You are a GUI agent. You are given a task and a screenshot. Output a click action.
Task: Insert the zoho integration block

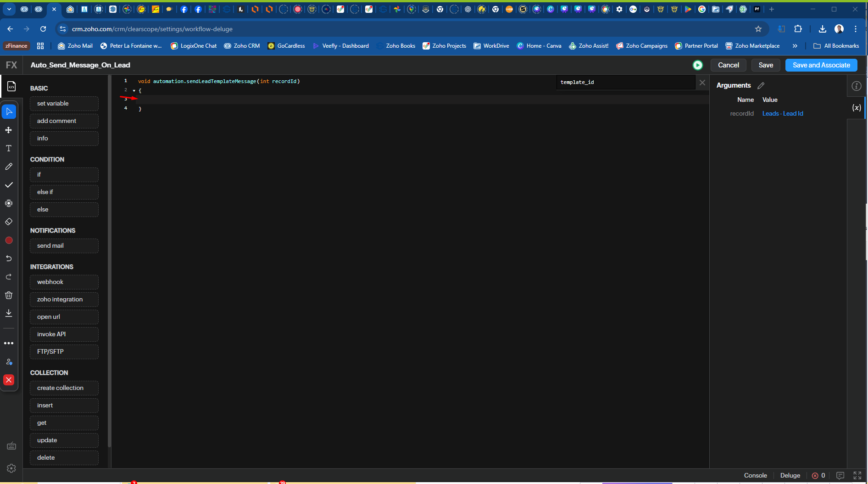coord(64,300)
